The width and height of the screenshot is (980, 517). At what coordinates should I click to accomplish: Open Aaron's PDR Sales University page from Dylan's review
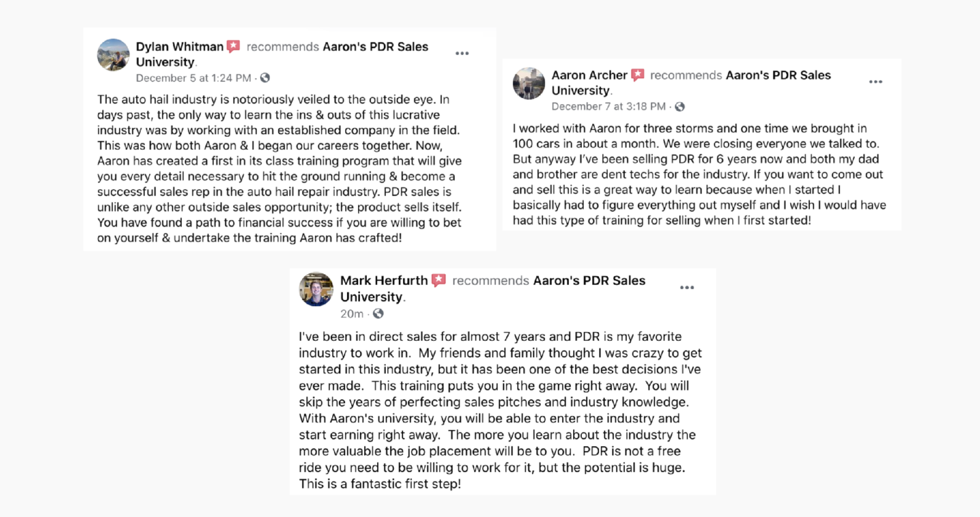[375, 46]
